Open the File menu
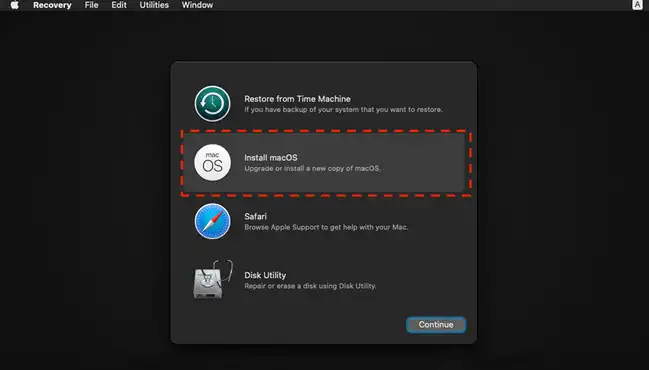Viewport: 649px width, 370px height. click(x=91, y=5)
